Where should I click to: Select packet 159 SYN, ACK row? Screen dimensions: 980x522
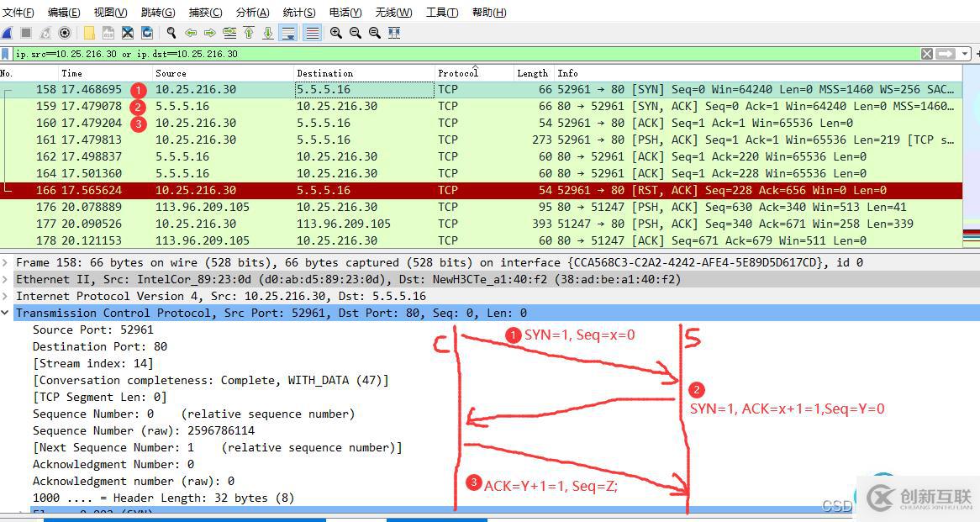point(481,106)
